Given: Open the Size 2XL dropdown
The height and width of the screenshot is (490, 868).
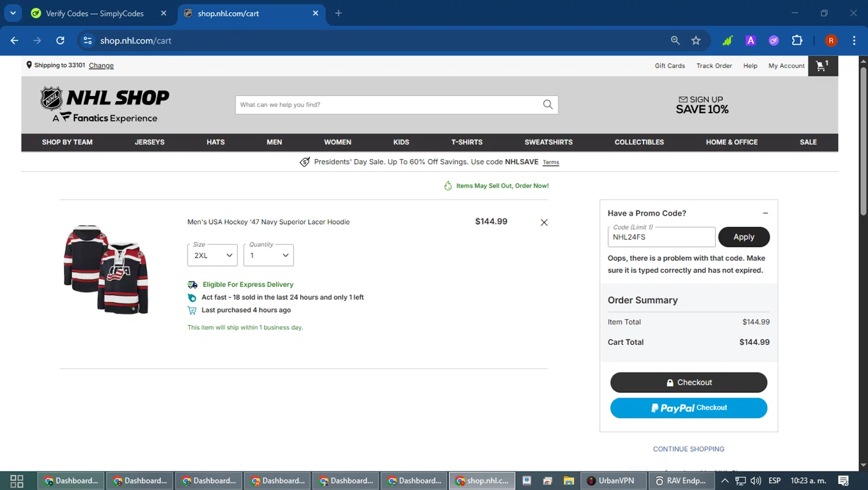Looking at the screenshot, I should point(212,255).
